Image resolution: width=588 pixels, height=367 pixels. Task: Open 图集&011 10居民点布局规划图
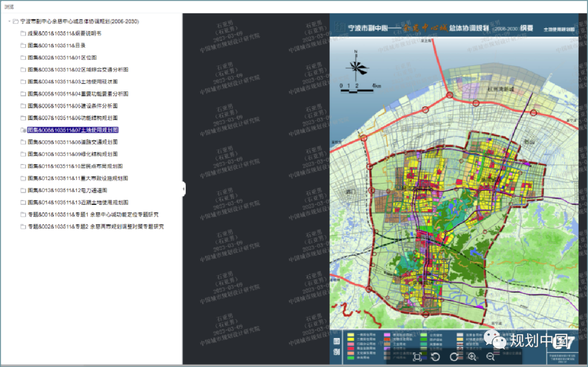[x=75, y=166]
